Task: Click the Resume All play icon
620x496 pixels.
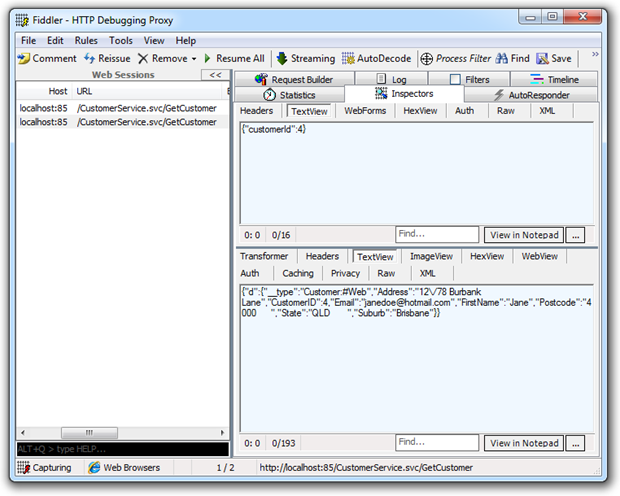Action: [208, 59]
